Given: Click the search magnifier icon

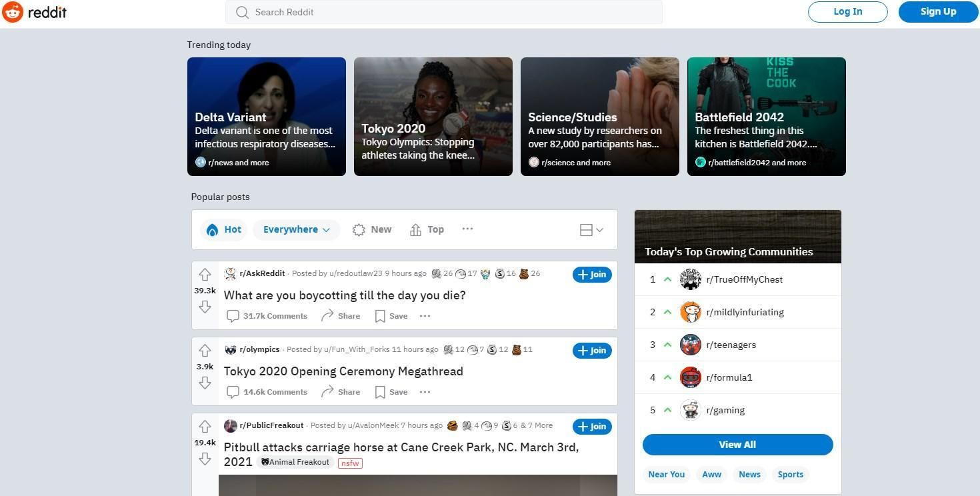Looking at the screenshot, I should point(243,12).
